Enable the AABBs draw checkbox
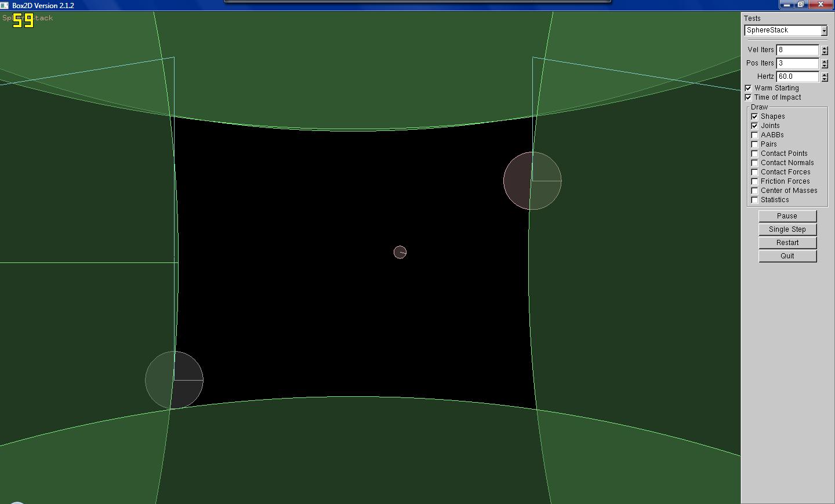The image size is (835, 504). [x=754, y=135]
